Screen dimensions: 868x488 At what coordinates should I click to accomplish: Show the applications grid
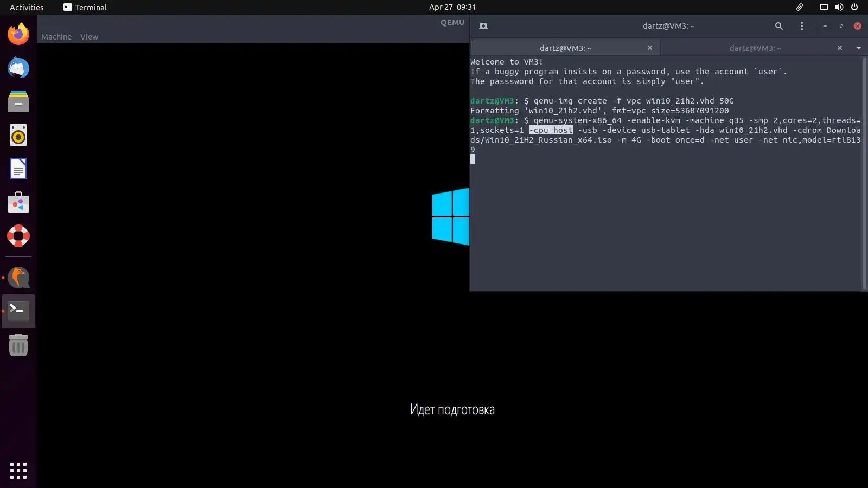pos(18,470)
